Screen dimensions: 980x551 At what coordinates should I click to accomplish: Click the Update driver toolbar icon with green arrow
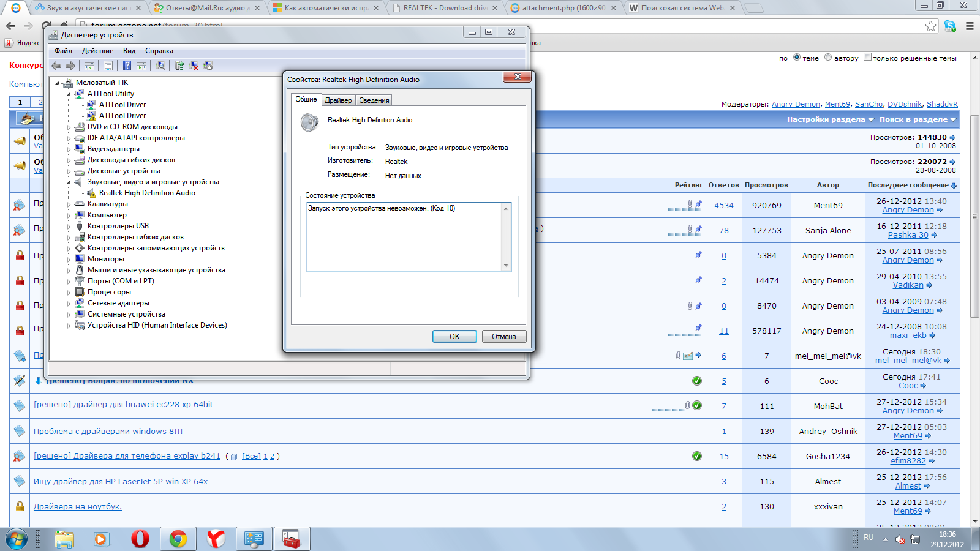pyautogui.click(x=179, y=66)
